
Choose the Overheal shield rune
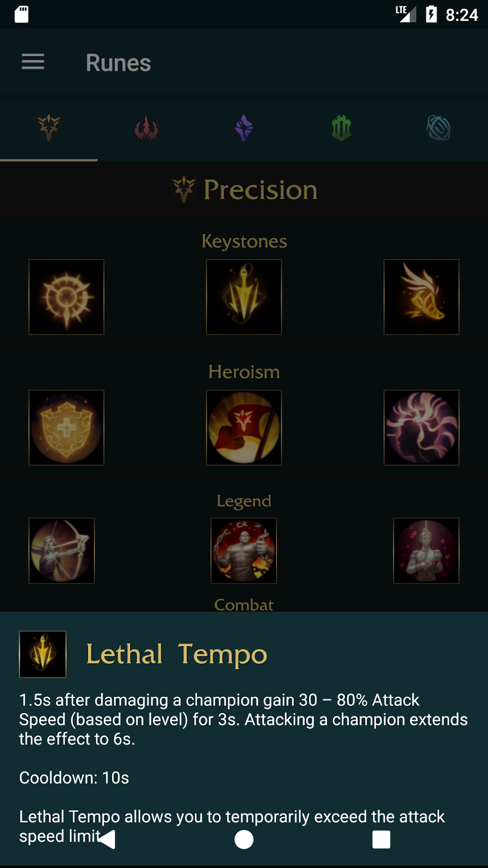tap(67, 428)
